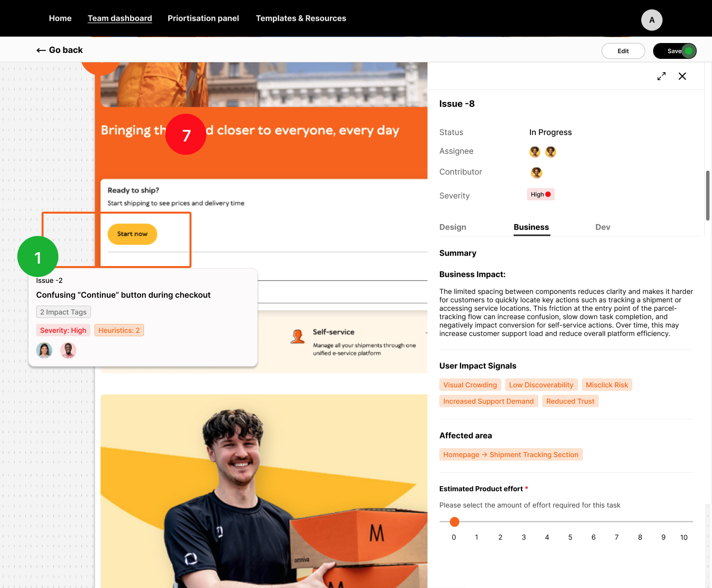Click the first assignee avatar
Viewport: 712px width, 588px height.
click(535, 152)
